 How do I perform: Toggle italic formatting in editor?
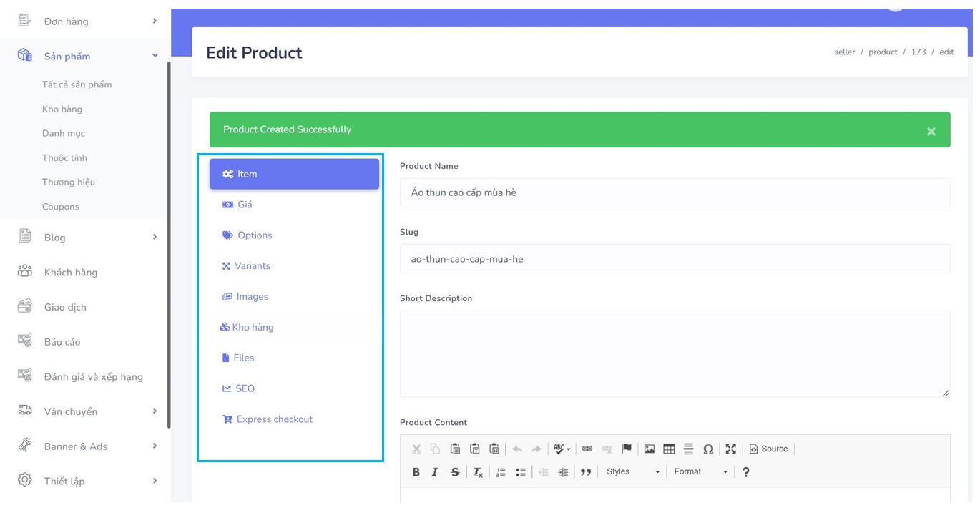pos(435,472)
